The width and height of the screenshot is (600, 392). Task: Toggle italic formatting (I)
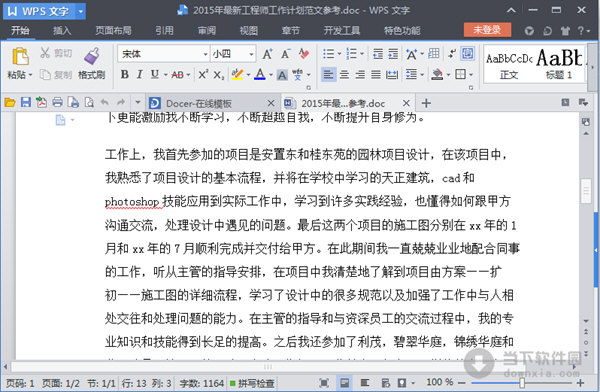pyautogui.click(x=139, y=74)
